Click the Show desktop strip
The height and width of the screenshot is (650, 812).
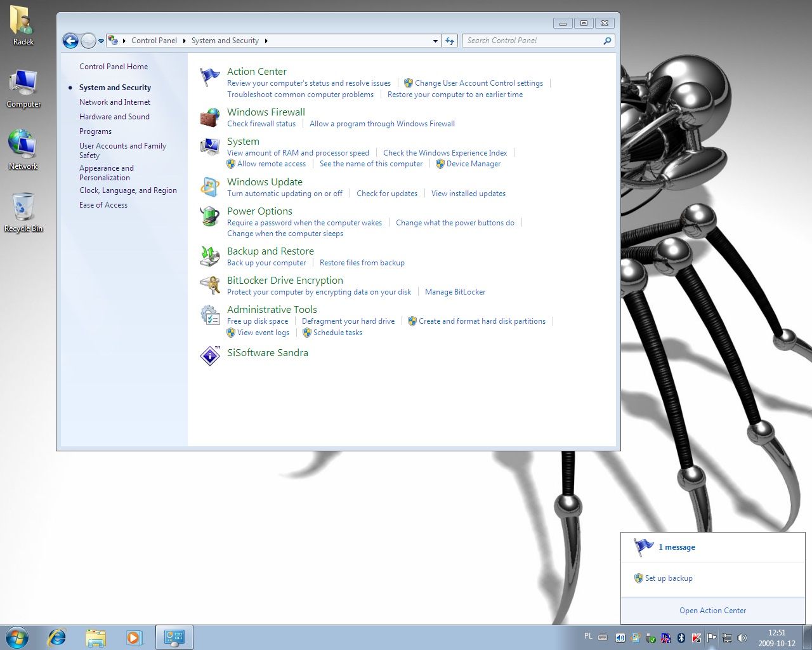807,637
